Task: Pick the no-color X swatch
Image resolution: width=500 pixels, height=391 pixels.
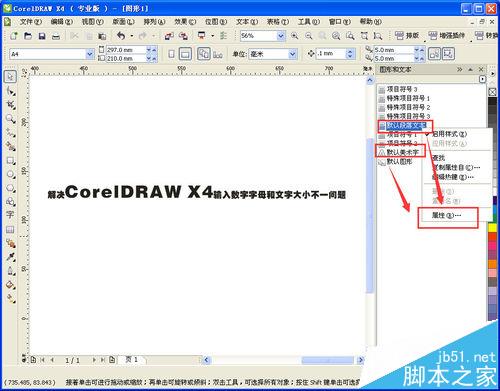Action: coord(493,92)
